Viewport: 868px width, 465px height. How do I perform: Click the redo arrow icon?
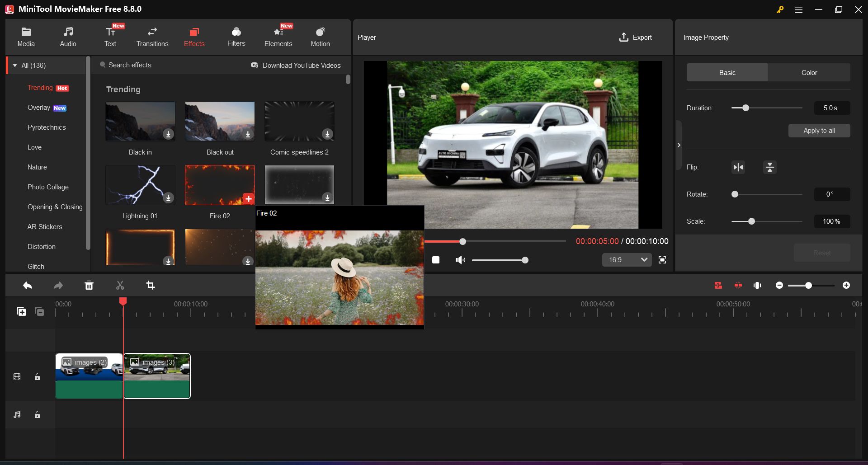(x=58, y=285)
